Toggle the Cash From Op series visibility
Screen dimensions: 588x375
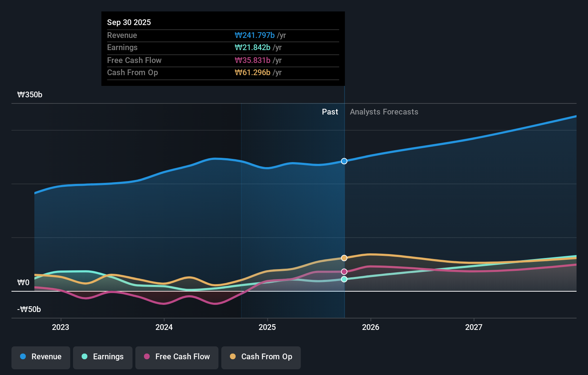pyautogui.click(x=261, y=357)
